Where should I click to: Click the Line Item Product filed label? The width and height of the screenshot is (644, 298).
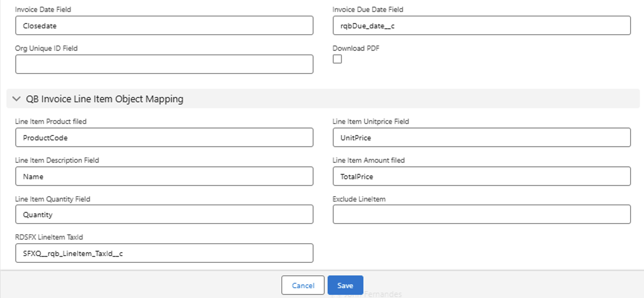[x=51, y=122]
